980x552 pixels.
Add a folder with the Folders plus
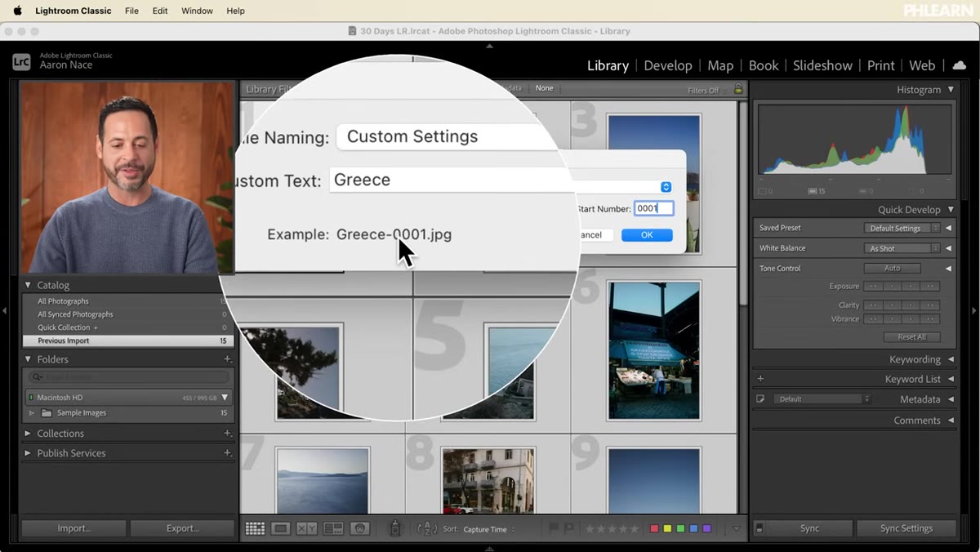228,359
